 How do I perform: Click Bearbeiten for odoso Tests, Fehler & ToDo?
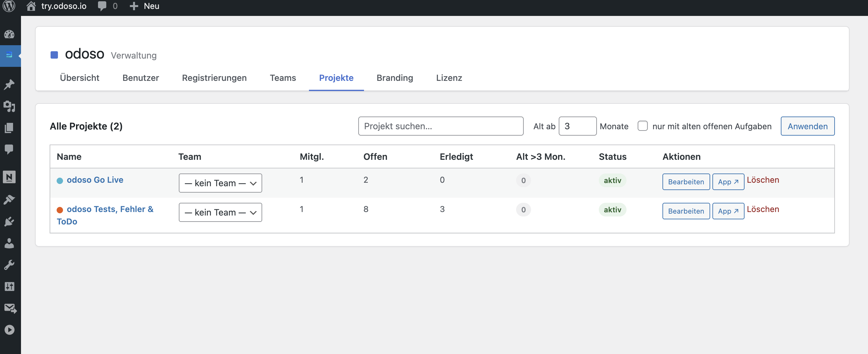pyautogui.click(x=686, y=211)
